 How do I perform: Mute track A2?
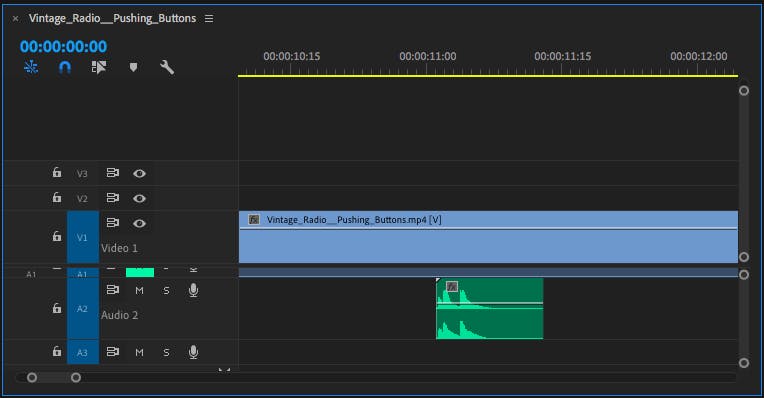tap(139, 291)
